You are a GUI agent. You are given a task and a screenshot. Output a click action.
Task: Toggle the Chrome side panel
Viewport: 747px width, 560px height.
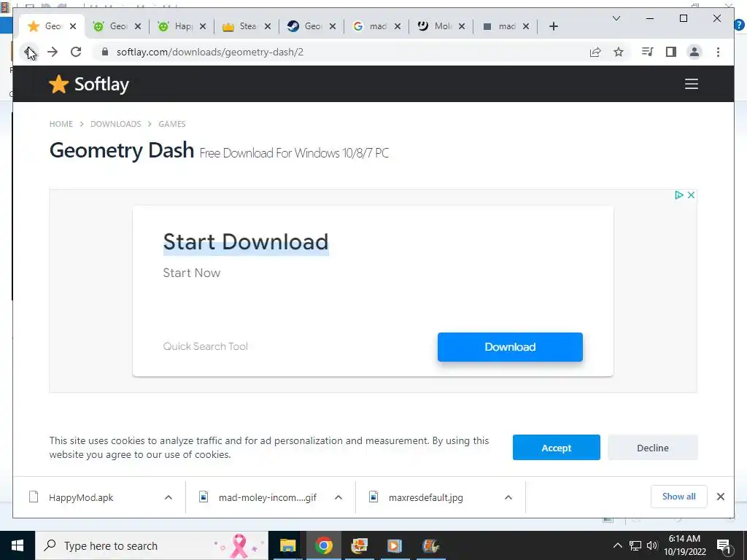point(671,52)
